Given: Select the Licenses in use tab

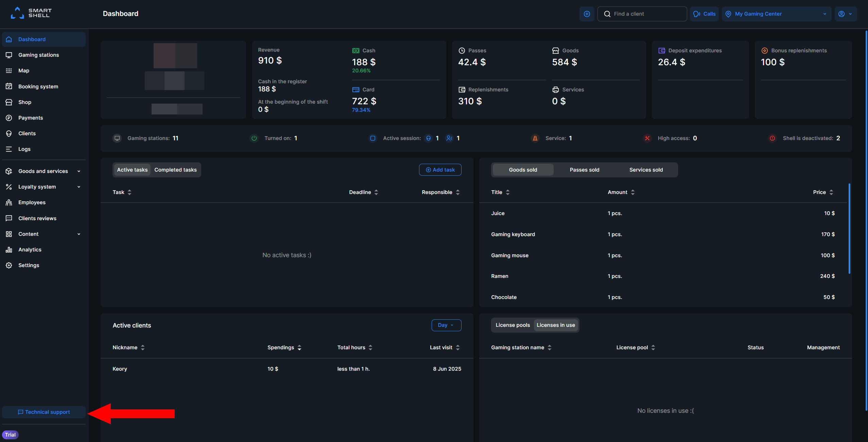Looking at the screenshot, I should [556, 325].
